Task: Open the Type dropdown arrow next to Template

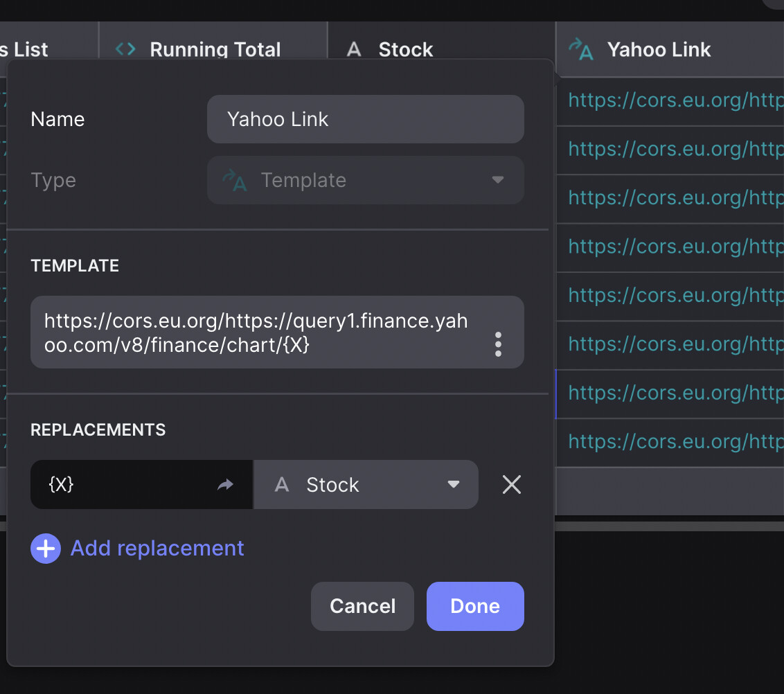Action: tap(497, 180)
